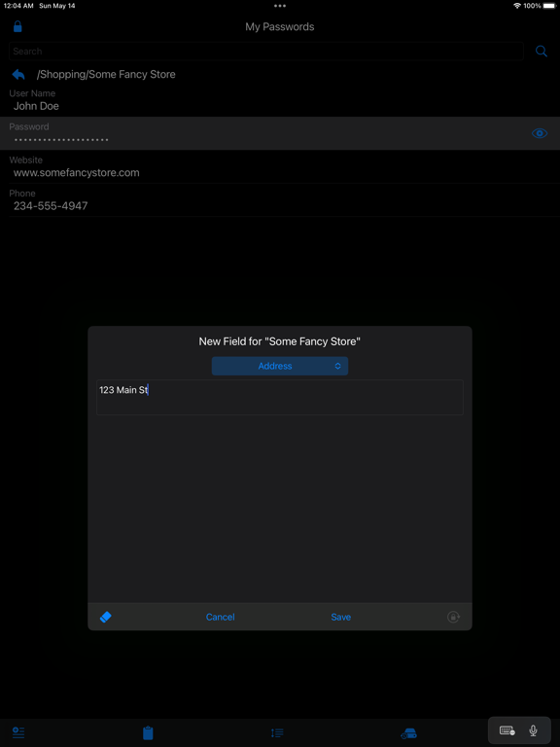The height and width of the screenshot is (747, 560).
Task: Tap the Website value www.somefancystore.com
Action: (77, 172)
